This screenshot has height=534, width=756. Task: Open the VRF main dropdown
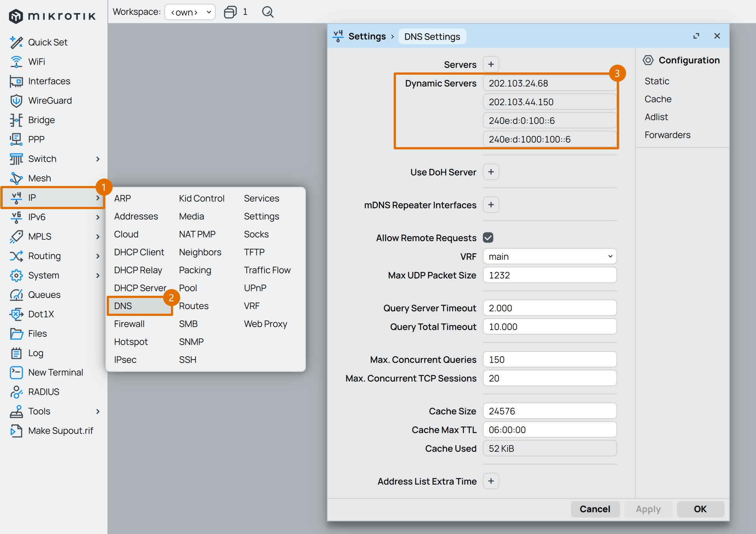[549, 257]
